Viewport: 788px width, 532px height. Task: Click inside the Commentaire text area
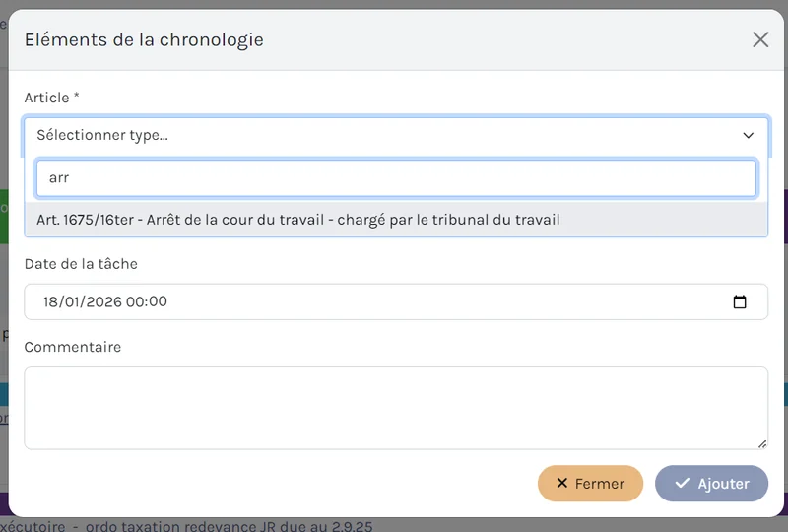click(396, 408)
